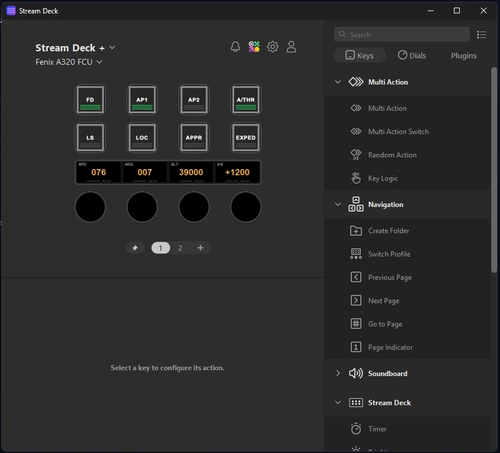Select the V/S +1200 touch strip segment
Image resolution: width=500 pixels, height=453 pixels.
tap(237, 172)
